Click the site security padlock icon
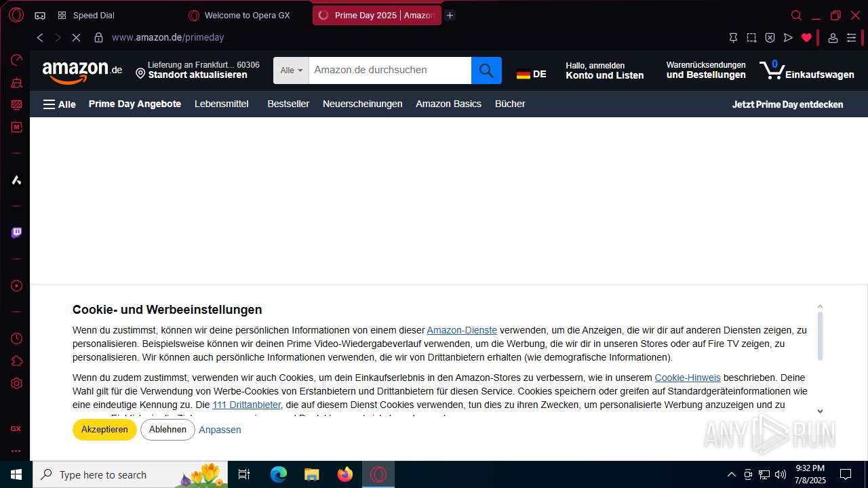Viewport: 868px width, 488px height. pyautogui.click(x=98, y=38)
